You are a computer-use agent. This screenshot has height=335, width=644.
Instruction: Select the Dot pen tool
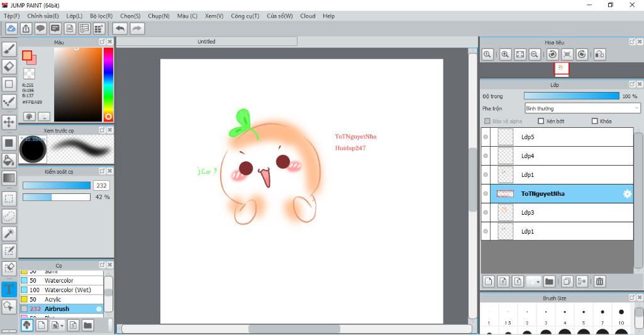point(9,101)
